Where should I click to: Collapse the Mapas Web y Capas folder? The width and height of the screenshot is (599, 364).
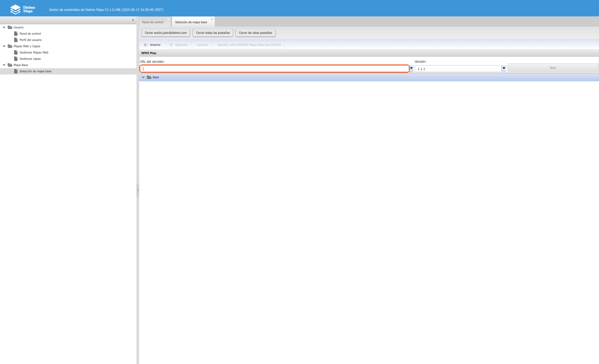click(4, 46)
